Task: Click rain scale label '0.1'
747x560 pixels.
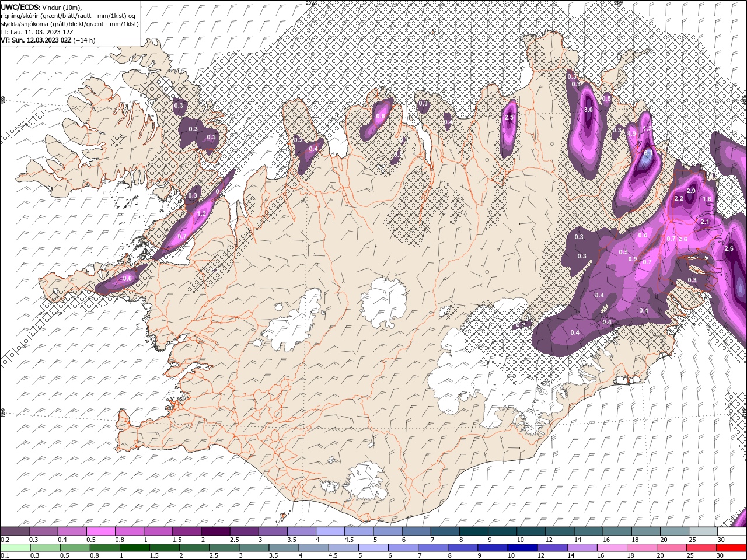Action: (5, 556)
